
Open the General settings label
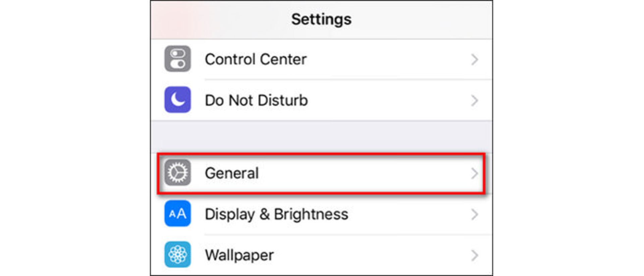click(x=232, y=173)
